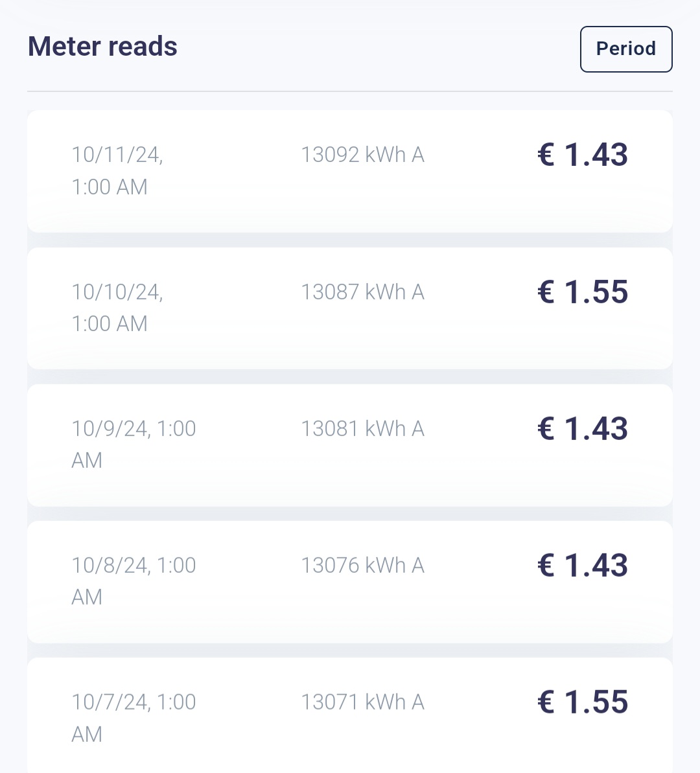Open the Period filter button
Viewport: 700px width, 773px height.
click(625, 49)
